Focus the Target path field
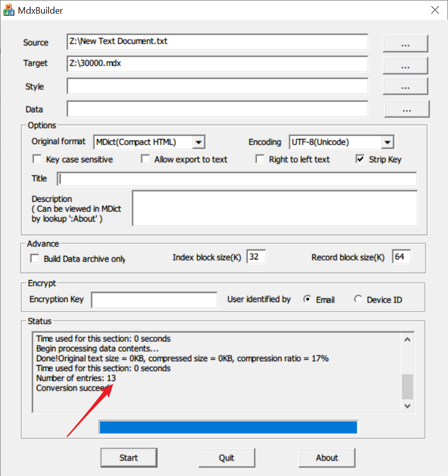The height and width of the screenshot is (476, 448). 217,64
